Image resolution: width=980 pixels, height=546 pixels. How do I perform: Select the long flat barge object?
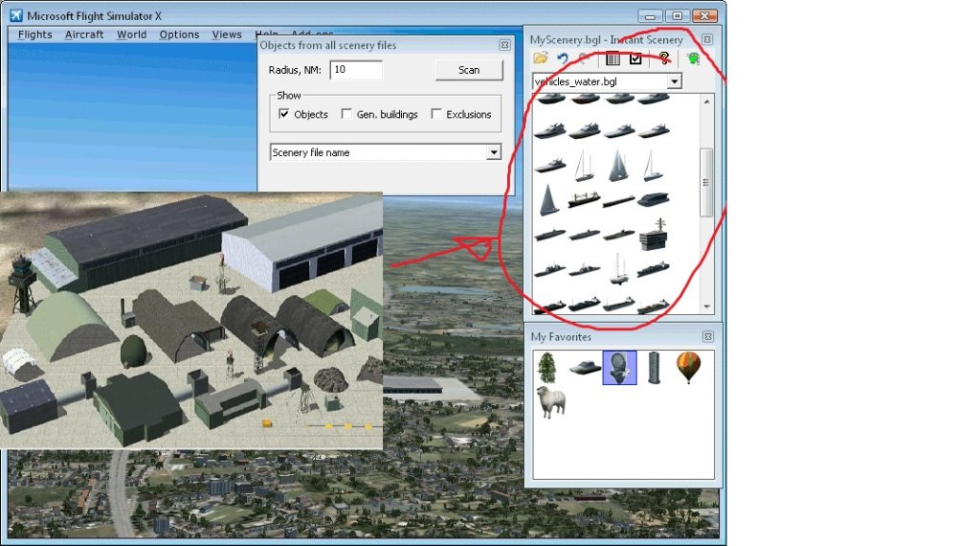tap(619, 201)
